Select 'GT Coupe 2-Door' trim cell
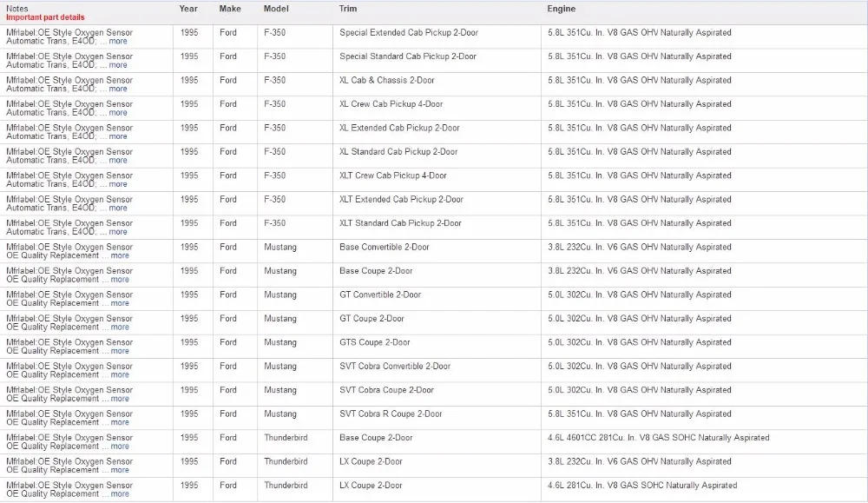The image size is (868, 503). [x=372, y=319]
